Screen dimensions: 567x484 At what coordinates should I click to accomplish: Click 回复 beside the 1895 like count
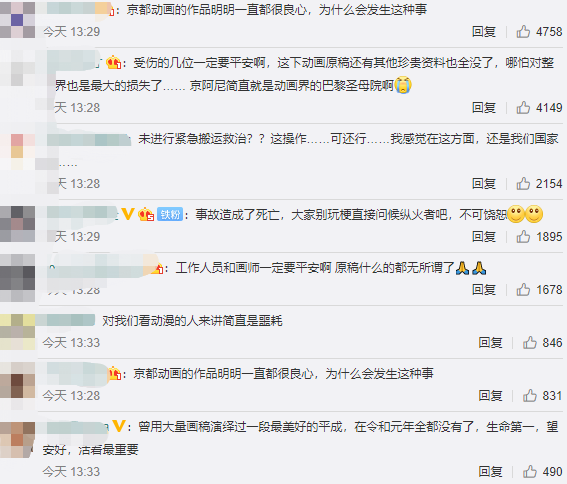[x=483, y=237]
